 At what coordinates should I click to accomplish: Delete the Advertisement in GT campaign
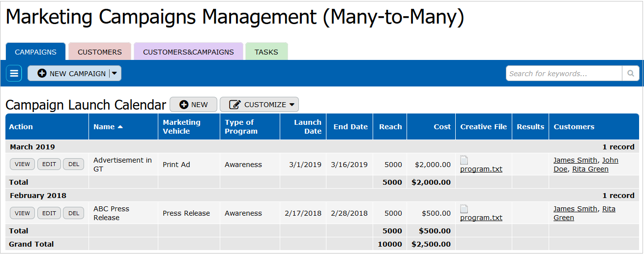click(74, 165)
